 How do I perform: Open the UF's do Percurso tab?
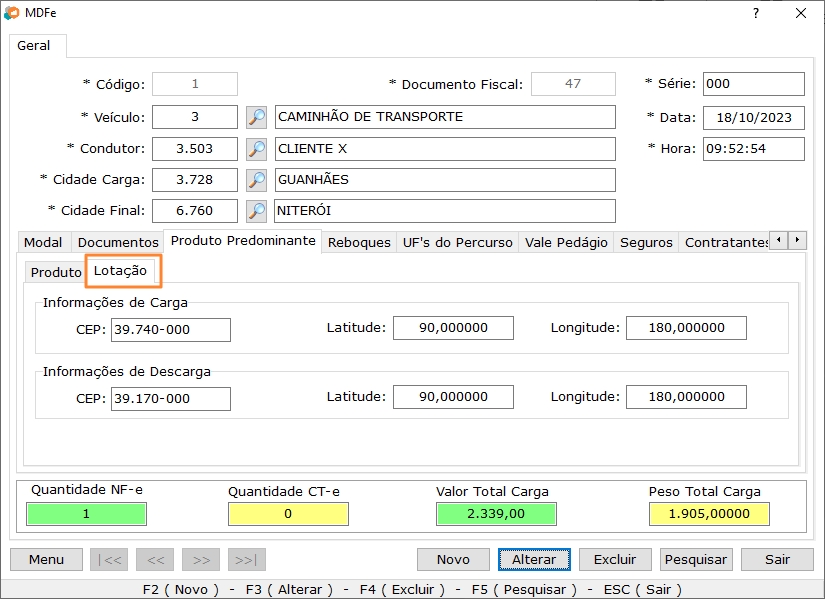click(x=458, y=243)
